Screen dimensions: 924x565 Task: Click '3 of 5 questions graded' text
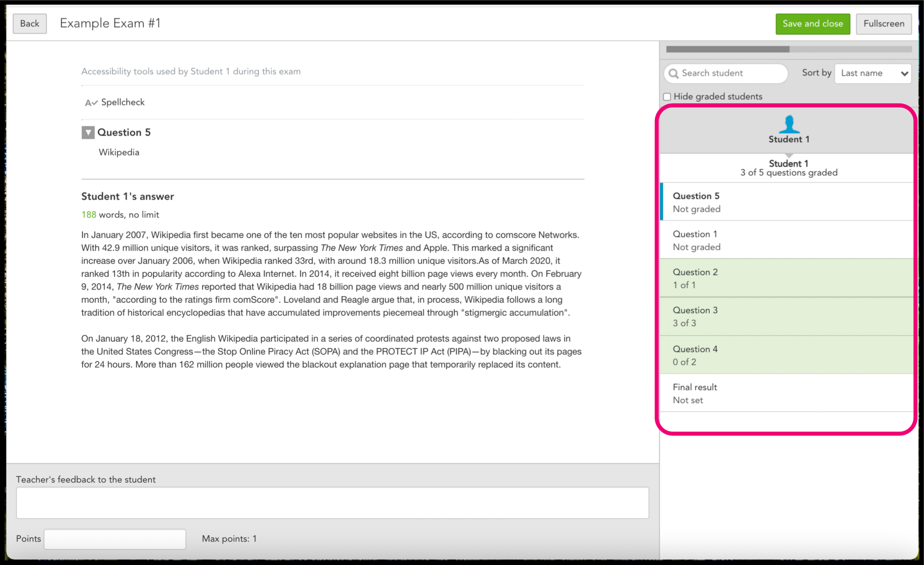789,173
